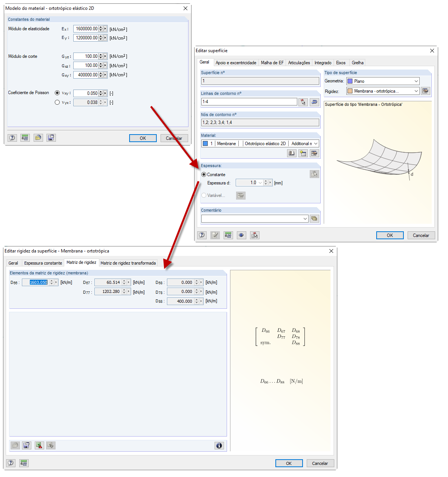
Task: Close the Editar superfície dialog
Action: [432, 51]
